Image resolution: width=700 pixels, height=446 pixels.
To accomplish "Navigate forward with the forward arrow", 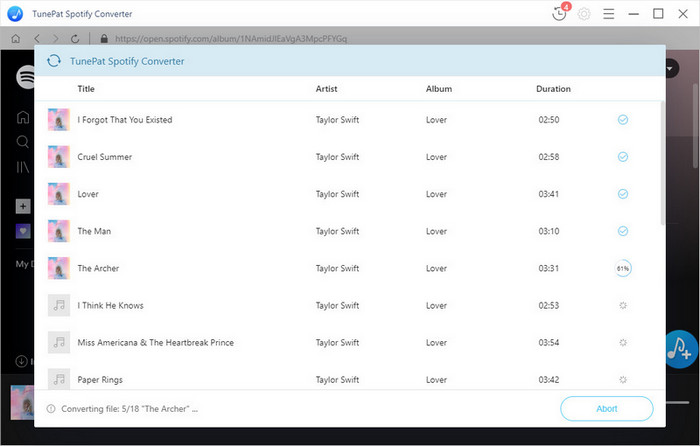I will click(x=55, y=39).
